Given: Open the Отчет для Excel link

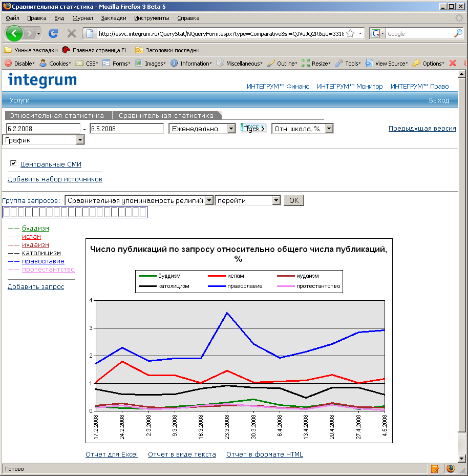Looking at the screenshot, I should pos(112,454).
